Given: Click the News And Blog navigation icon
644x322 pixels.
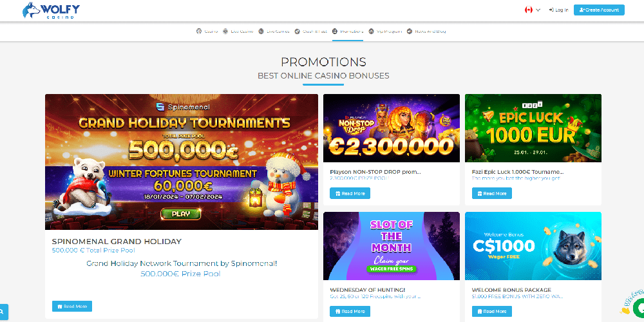Looking at the screenshot, I should (x=410, y=31).
